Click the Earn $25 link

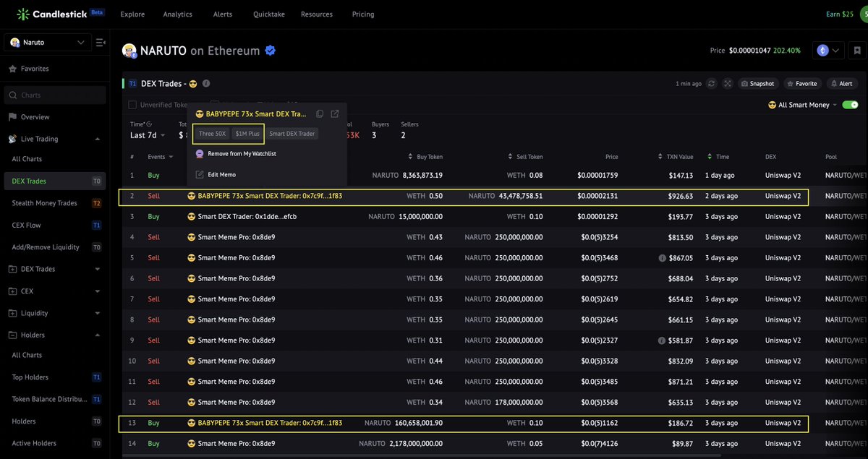point(840,14)
